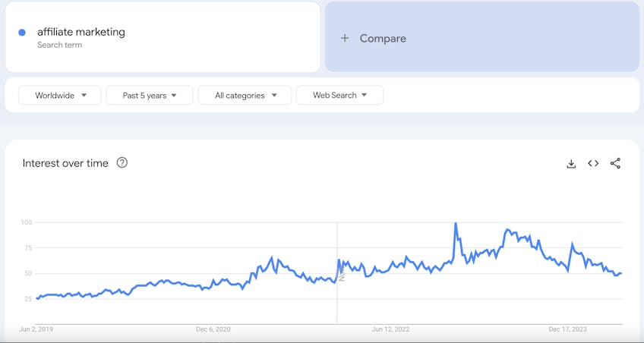Edit the affiliate marketing search term
This screenshot has width=644, height=343.
81,32
